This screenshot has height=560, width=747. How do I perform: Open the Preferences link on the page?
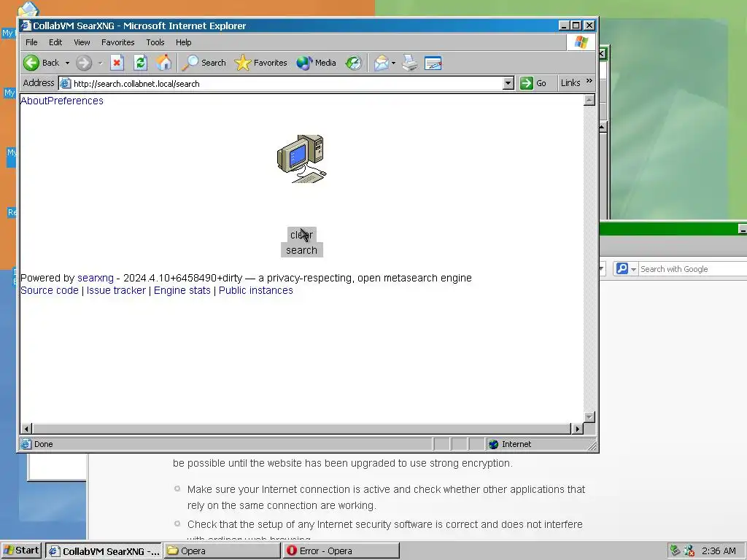point(75,101)
